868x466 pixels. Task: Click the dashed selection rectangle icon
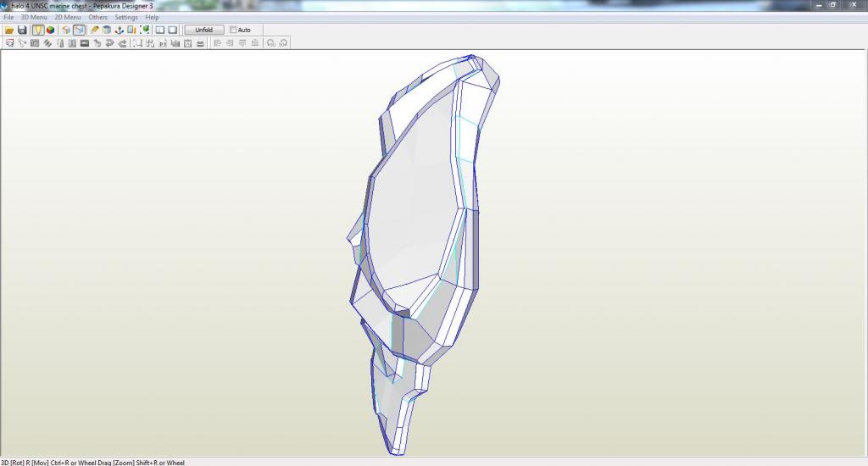pos(137,43)
